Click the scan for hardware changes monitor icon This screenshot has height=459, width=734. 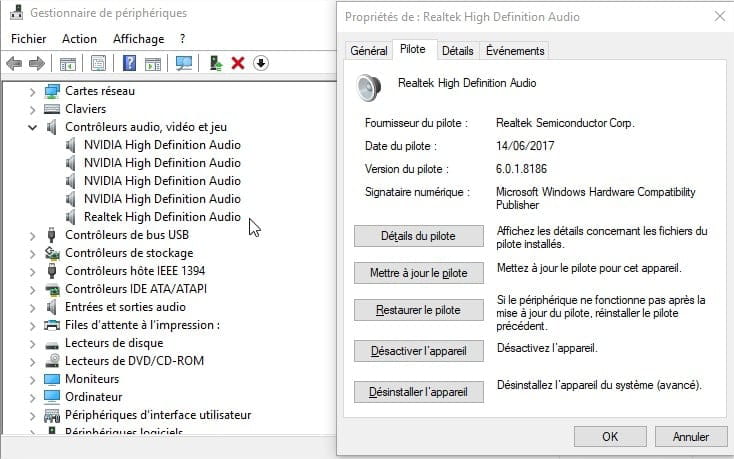[x=183, y=63]
